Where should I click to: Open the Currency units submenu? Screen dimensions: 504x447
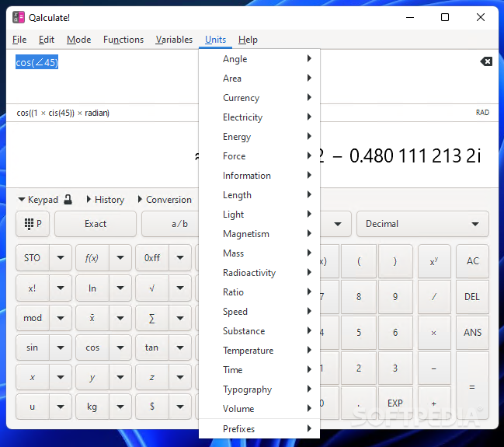tap(259, 98)
